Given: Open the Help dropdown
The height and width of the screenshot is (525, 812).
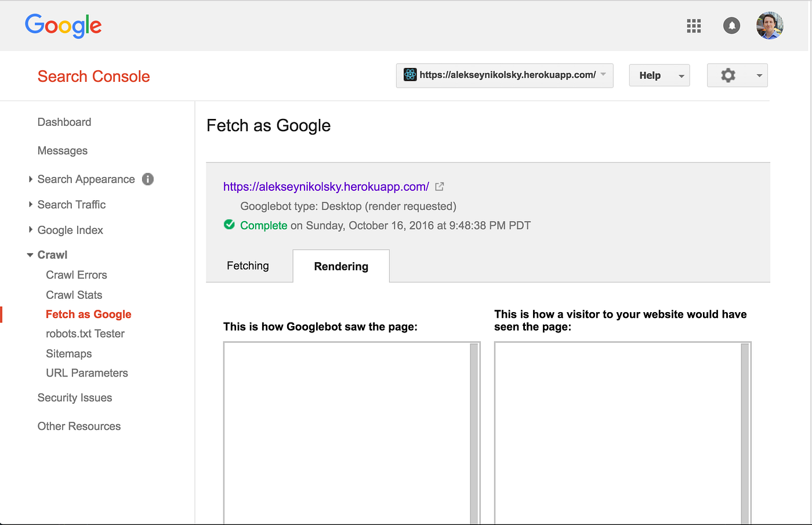Looking at the screenshot, I should pos(659,75).
